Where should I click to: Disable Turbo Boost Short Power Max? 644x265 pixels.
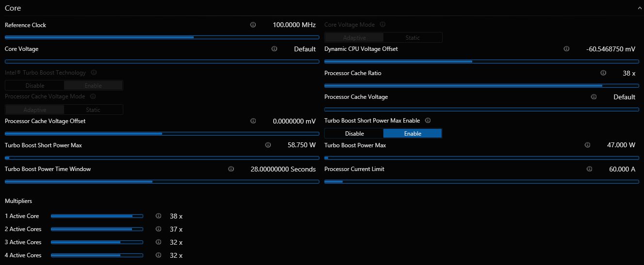[354, 134]
